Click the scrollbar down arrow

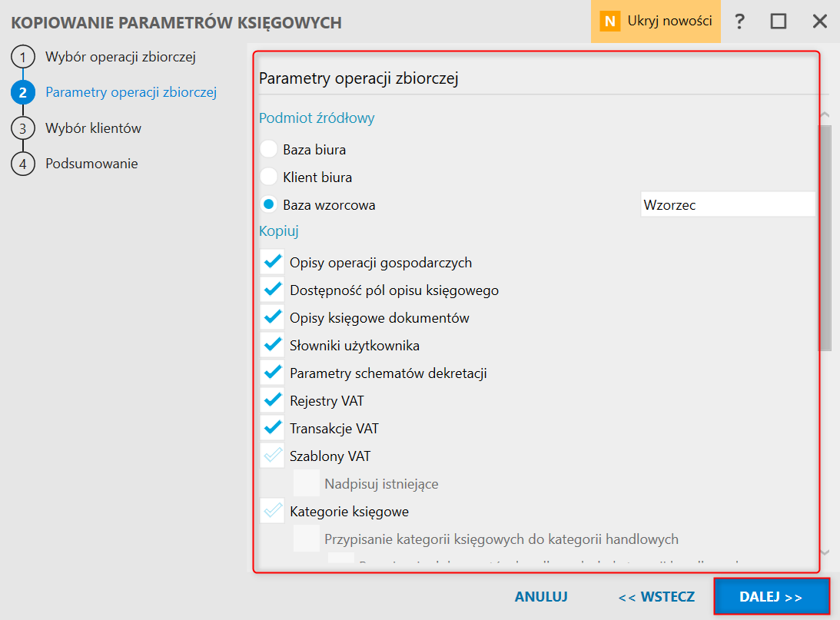click(x=825, y=552)
